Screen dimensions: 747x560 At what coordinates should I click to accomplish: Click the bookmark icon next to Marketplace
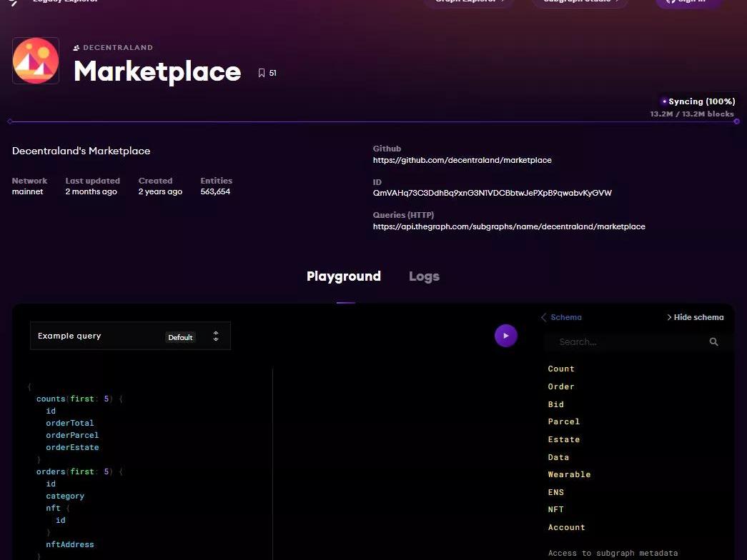[x=262, y=73]
